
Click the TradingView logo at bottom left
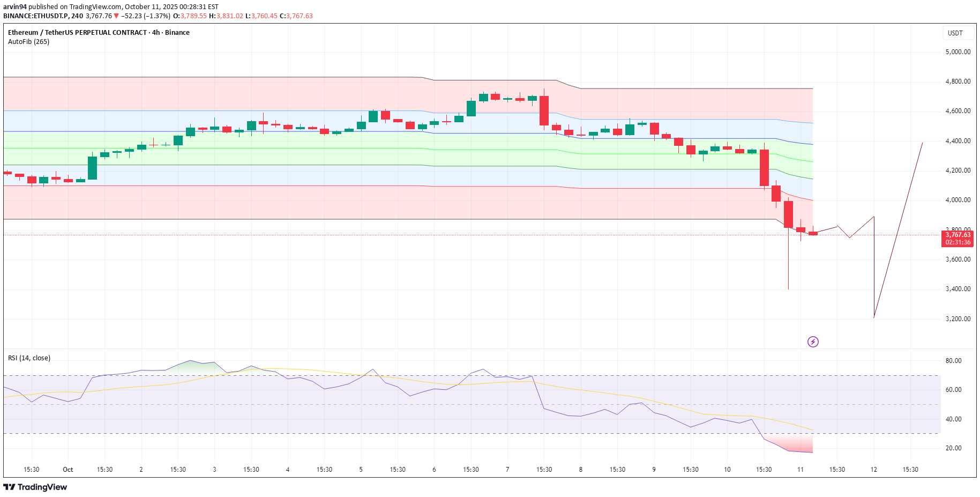[35, 487]
